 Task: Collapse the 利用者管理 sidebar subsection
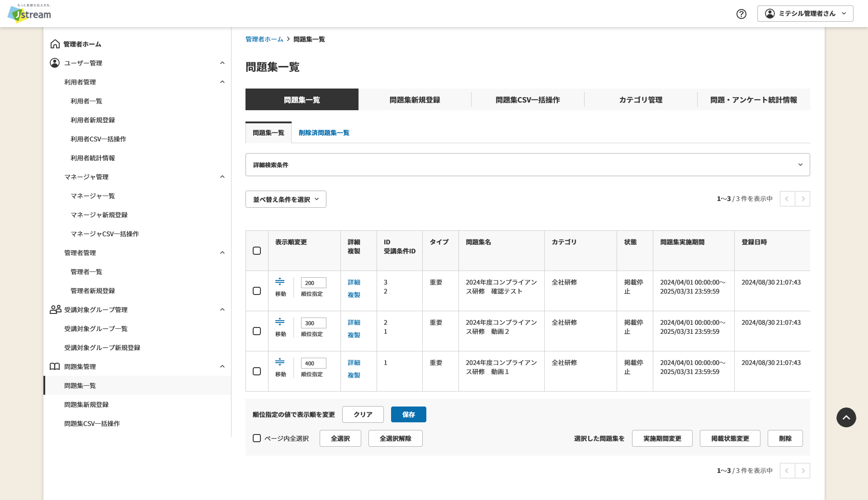click(x=222, y=82)
